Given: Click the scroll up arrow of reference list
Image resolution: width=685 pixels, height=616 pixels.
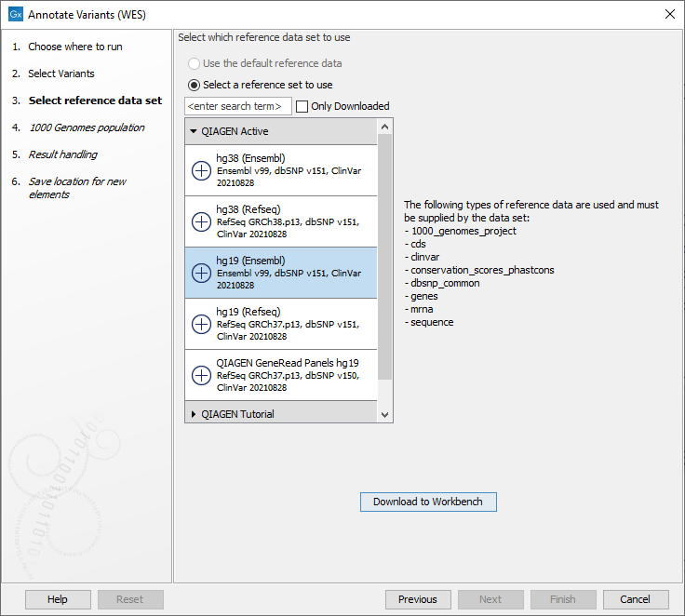Looking at the screenshot, I should point(385,127).
